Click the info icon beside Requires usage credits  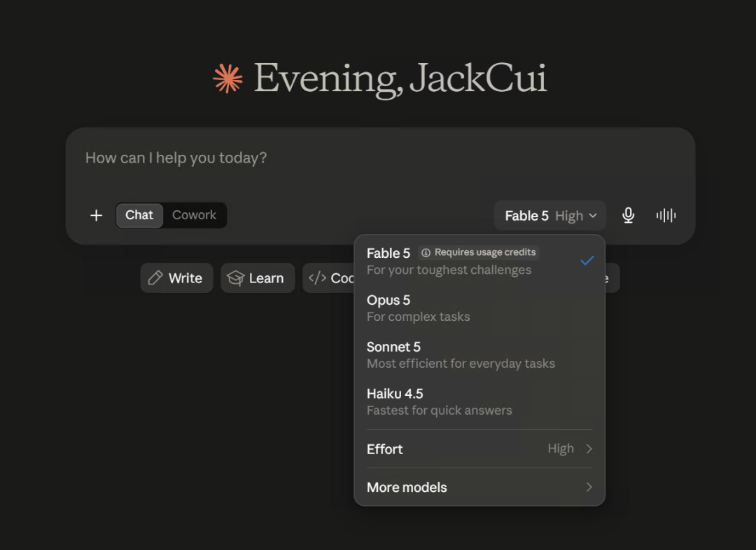click(x=426, y=253)
